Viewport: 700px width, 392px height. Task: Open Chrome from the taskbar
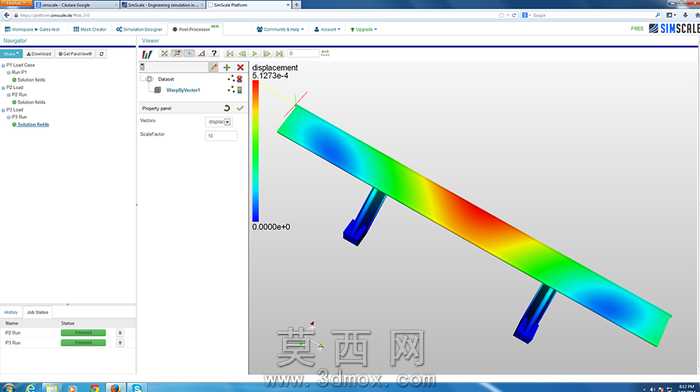coord(94,388)
